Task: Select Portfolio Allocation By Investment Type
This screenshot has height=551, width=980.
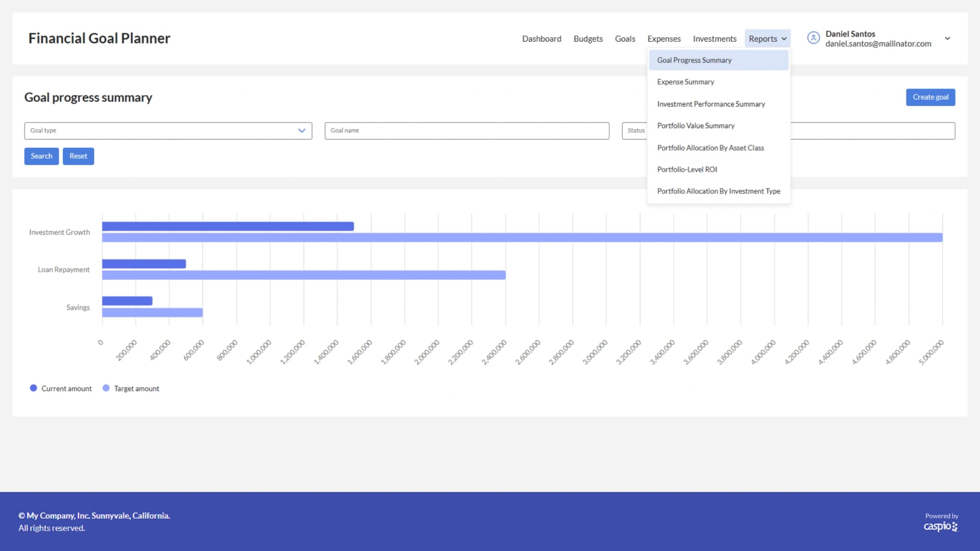Action: (x=719, y=191)
